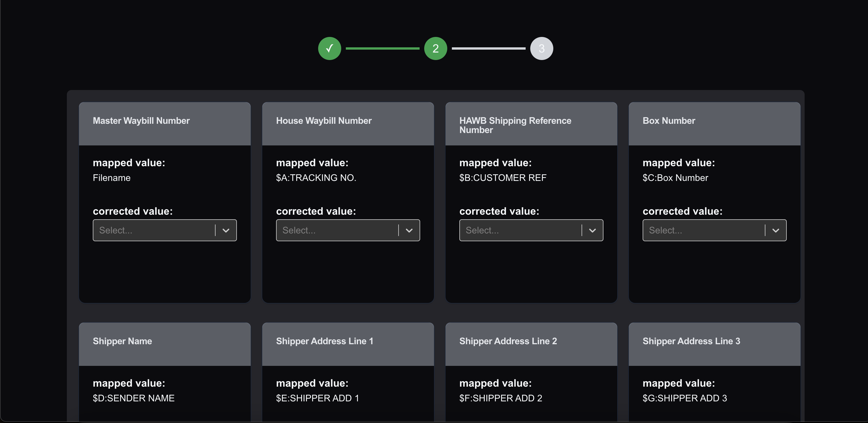The height and width of the screenshot is (423, 868).
Task: Click chevron arrow in Master Waybill select
Action: pyautogui.click(x=226, y=230)
